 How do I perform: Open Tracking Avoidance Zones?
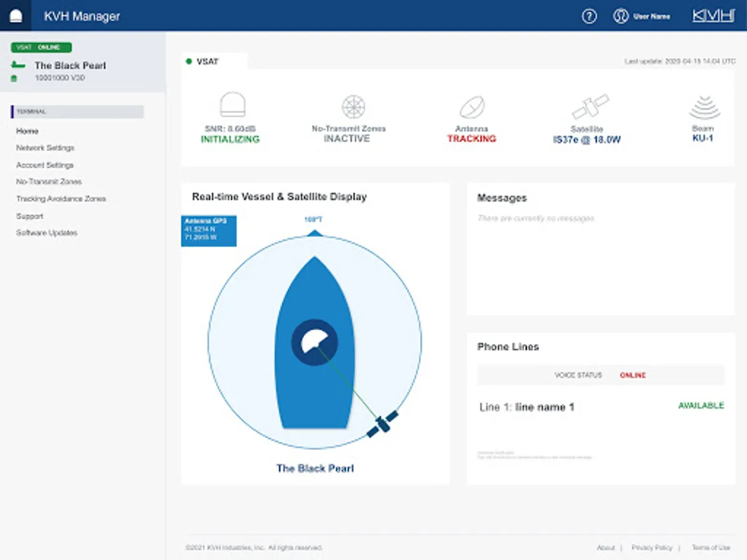(61, 199)
